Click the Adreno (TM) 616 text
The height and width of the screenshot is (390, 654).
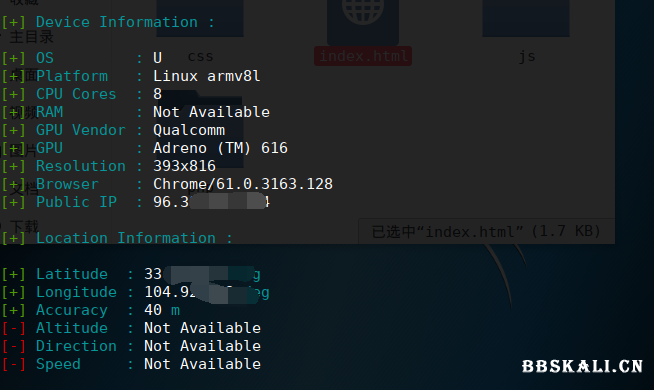[x=220, y=148]
